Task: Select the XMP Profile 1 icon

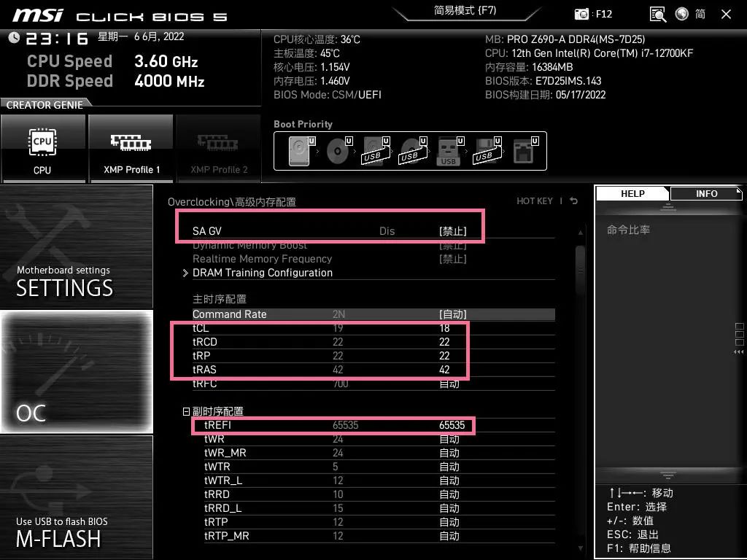Action: point(131,148)
